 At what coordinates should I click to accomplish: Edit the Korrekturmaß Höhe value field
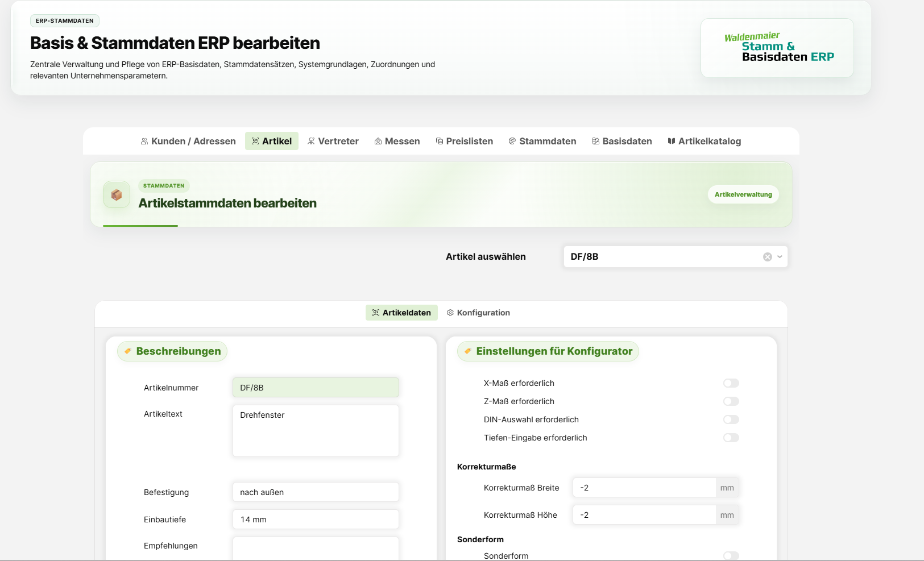(644, 515)
